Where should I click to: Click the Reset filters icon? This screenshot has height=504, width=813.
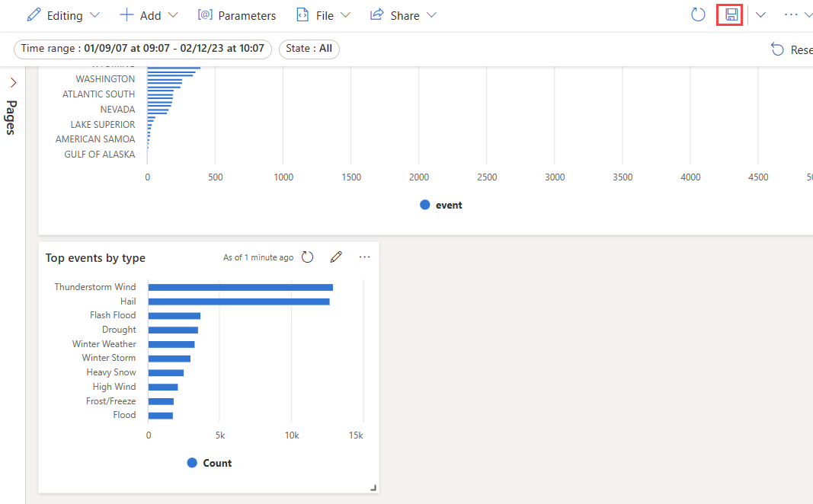pos(777,49)
